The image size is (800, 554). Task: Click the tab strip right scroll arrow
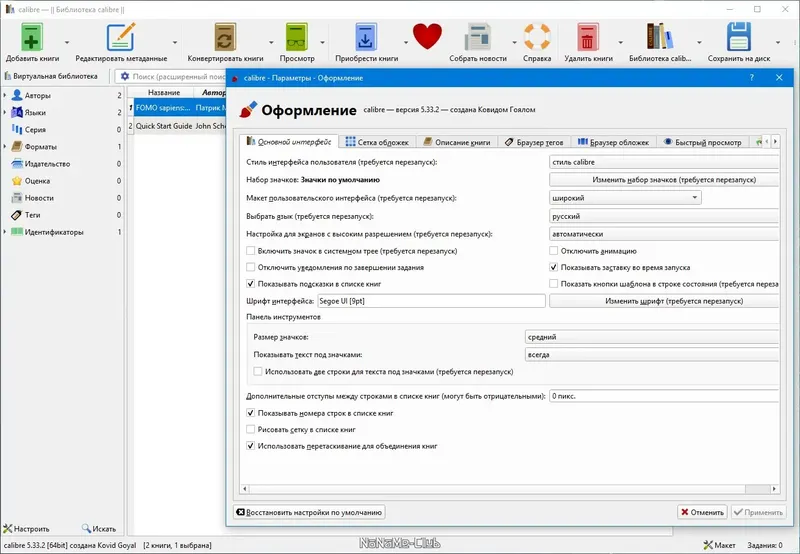point(775,142)
